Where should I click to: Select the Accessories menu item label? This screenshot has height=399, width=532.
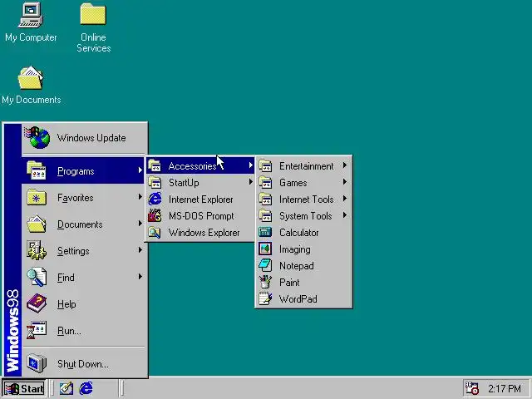pyautogui.click(x=192, y=166)
